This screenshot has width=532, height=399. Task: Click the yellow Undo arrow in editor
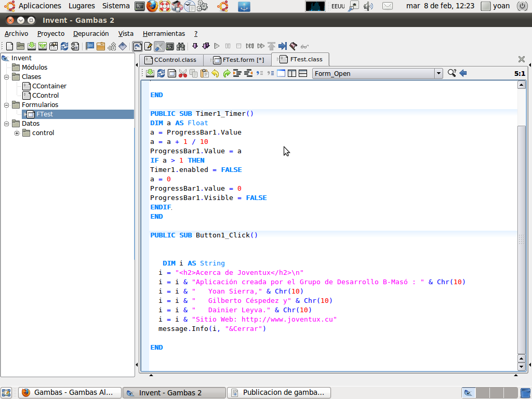pyautogui.click(x=215, y=73)
